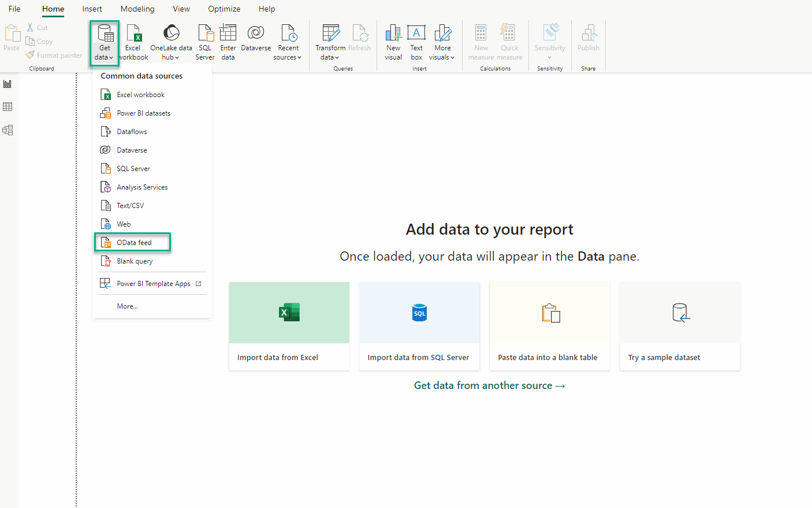Viewport: 812px width, 508px height.
Task: Select Try a sample dataset card
Action: coord(680,326)
